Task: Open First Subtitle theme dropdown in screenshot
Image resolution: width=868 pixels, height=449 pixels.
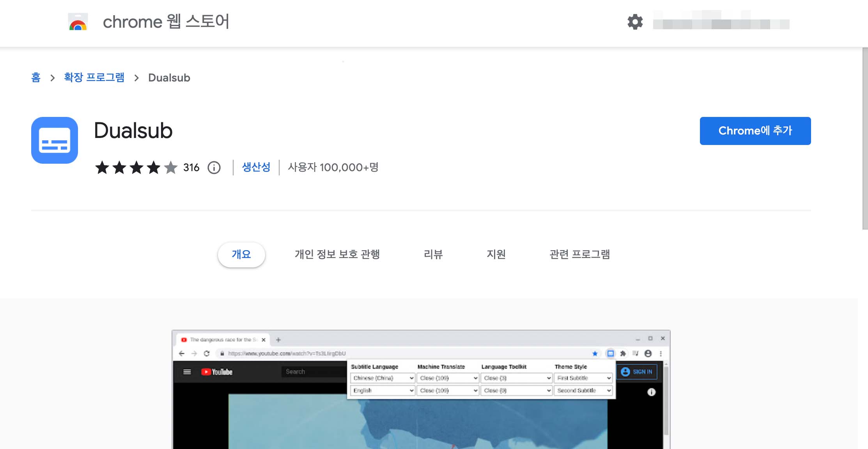Action: (x=583, y=378)
